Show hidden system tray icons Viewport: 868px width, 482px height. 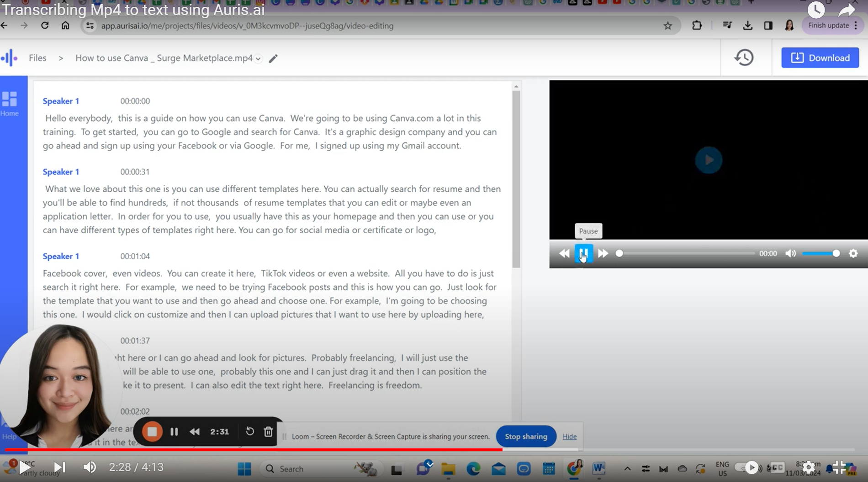coord(627,469)
